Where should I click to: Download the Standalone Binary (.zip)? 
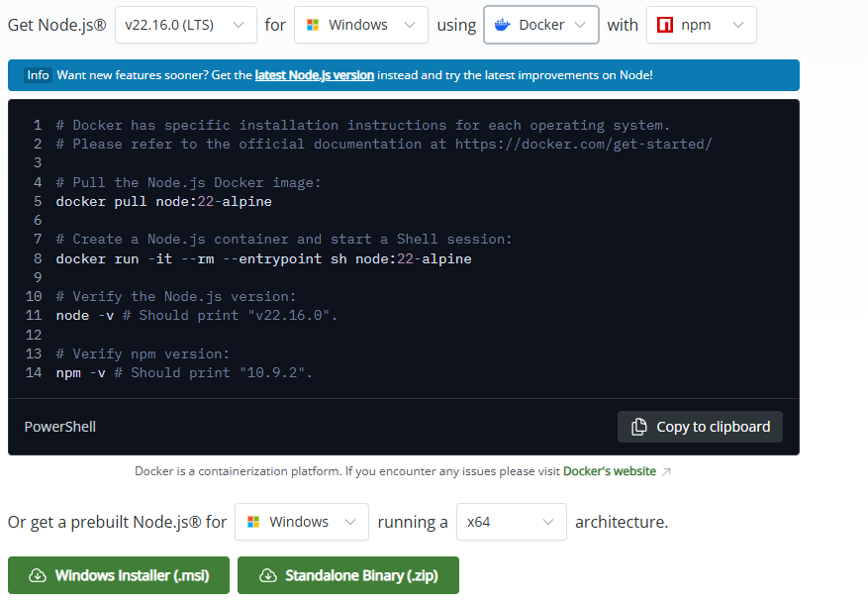(347, 574)
